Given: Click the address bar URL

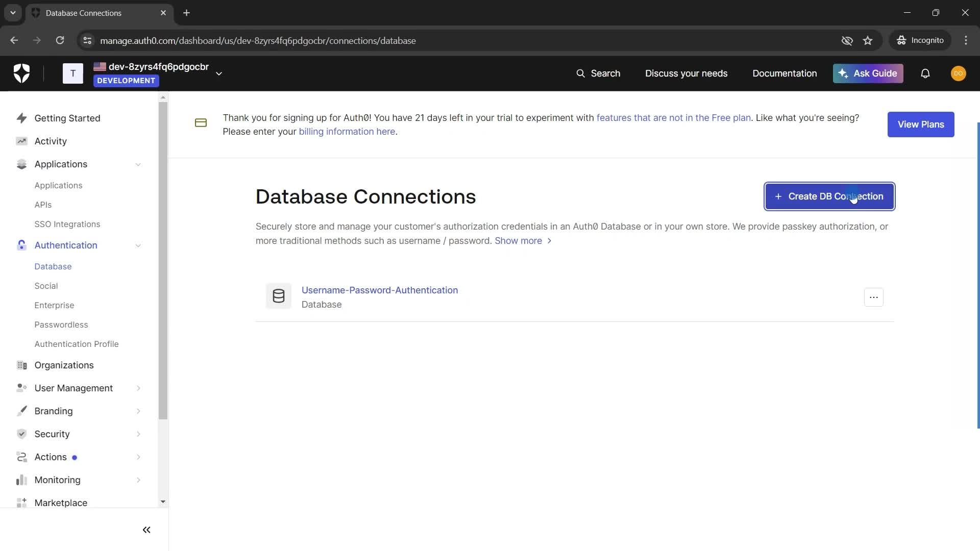Looking at the screenshot, I should click(258, 41).
